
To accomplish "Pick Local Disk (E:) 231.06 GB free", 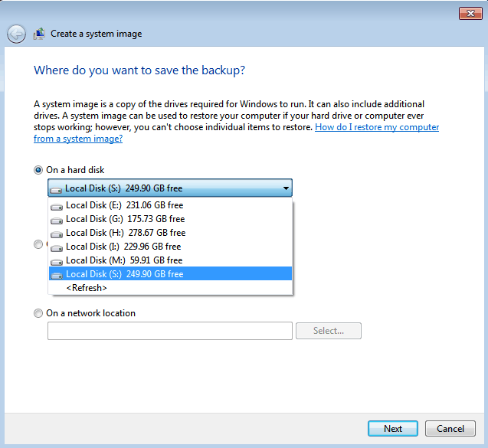I will click(x=124, y=205).
